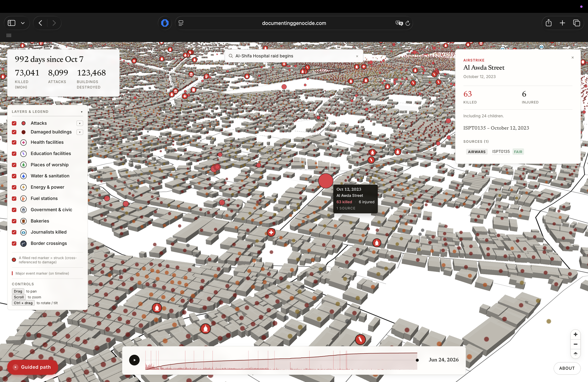Click the Fuel stations legend icon
This screenshot has height=382, width=588.
24,199
